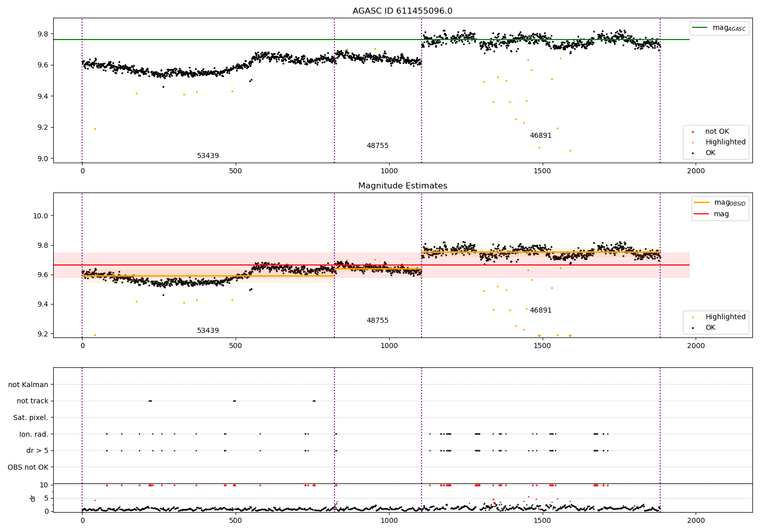The height and width of the screenshot is (532, 760).
Task: Select the mag OBSID legend label
Action: [x=730, y=203]
